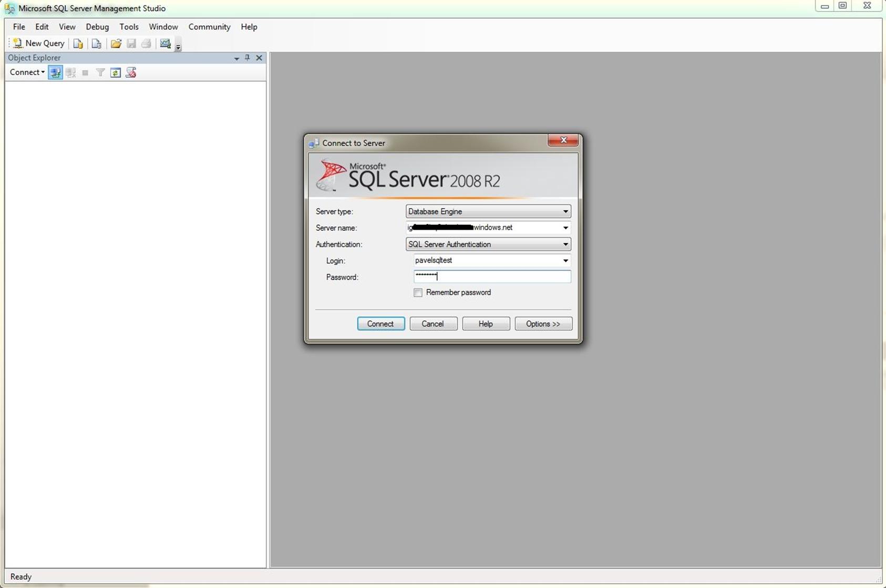The height and width of the screenshot is (588, 886).
Task: Open the Window menu
Action: tap(163, 27)
